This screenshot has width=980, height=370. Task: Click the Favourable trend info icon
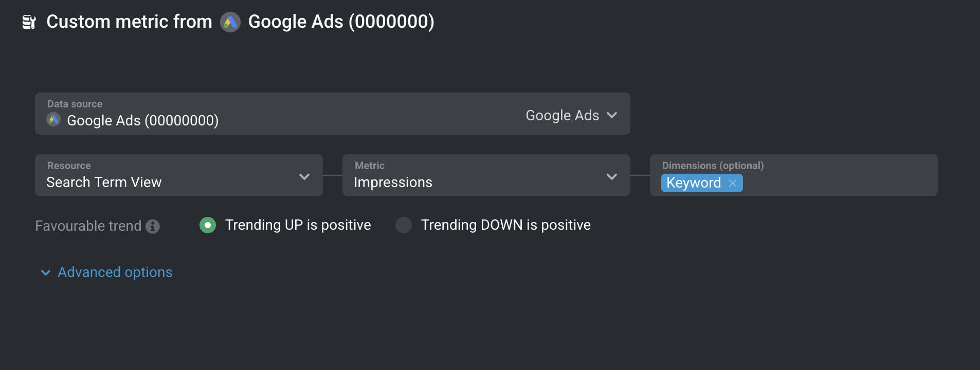point(153,226)
